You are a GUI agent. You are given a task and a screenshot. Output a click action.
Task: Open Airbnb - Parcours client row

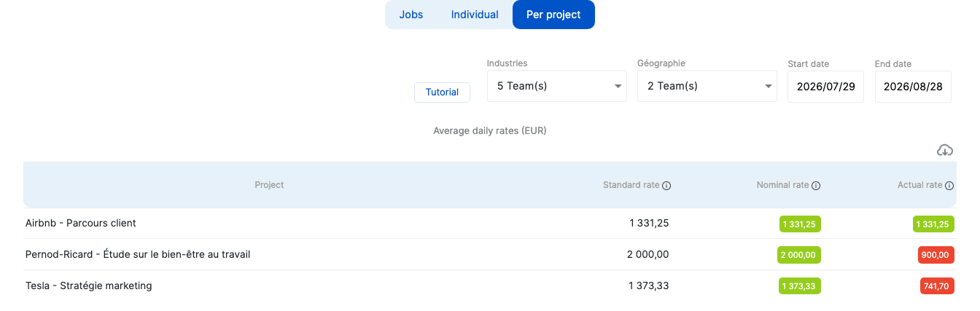click(490, 224)
